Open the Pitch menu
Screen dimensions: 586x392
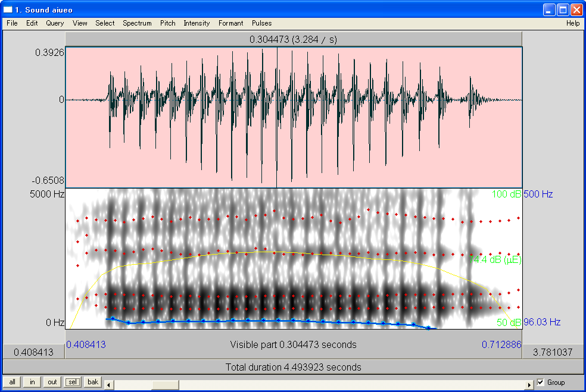(168, 23)
